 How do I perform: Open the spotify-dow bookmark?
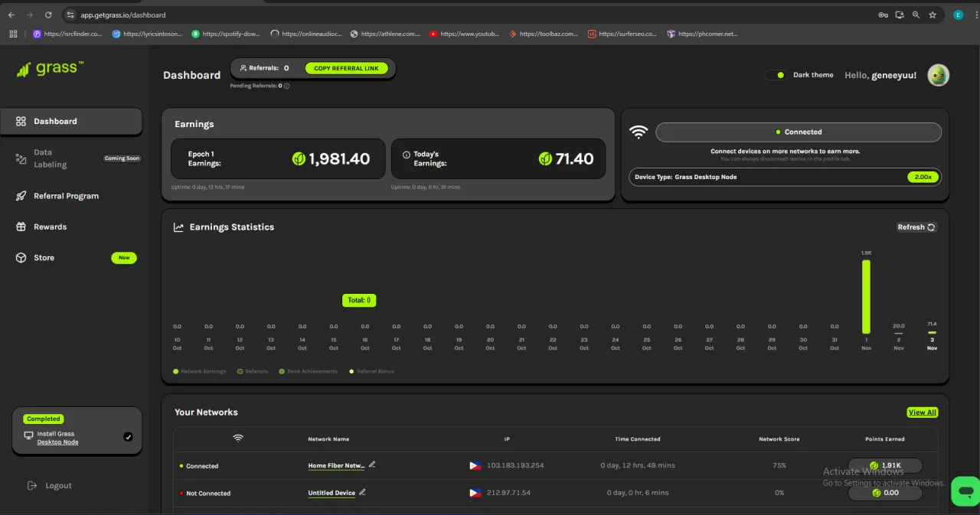click(227, 34)
